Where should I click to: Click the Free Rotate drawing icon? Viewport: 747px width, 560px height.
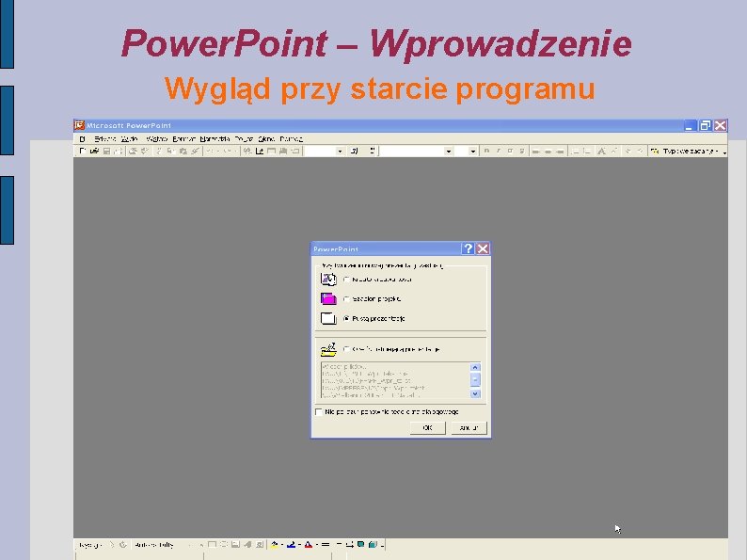(x=123, y=544)
